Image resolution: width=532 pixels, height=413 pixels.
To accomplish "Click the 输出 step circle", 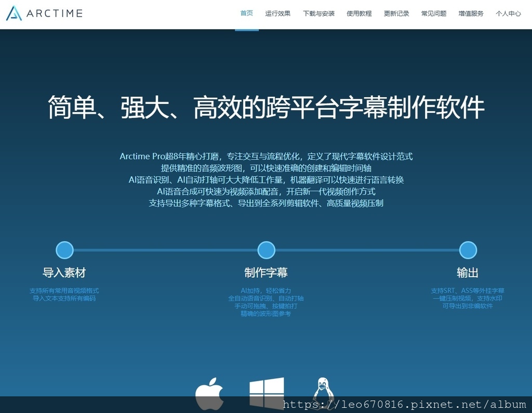I will [468, 250].
